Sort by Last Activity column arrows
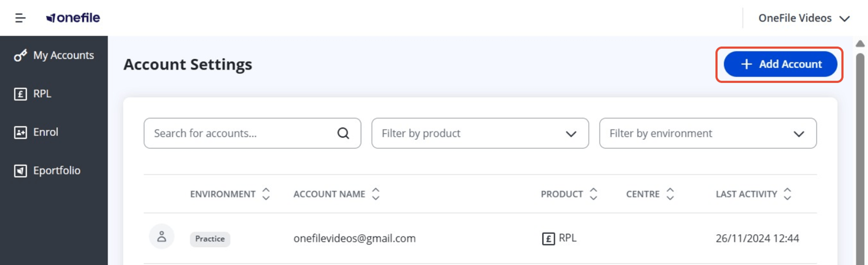Viewport: 868px width, 265px height. tap(787, 194)
